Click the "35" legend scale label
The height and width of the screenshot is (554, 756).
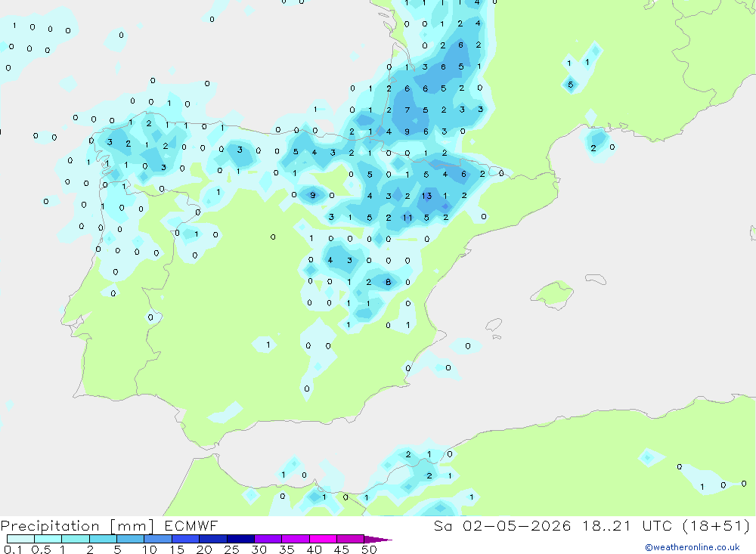[x=287, y=549]
